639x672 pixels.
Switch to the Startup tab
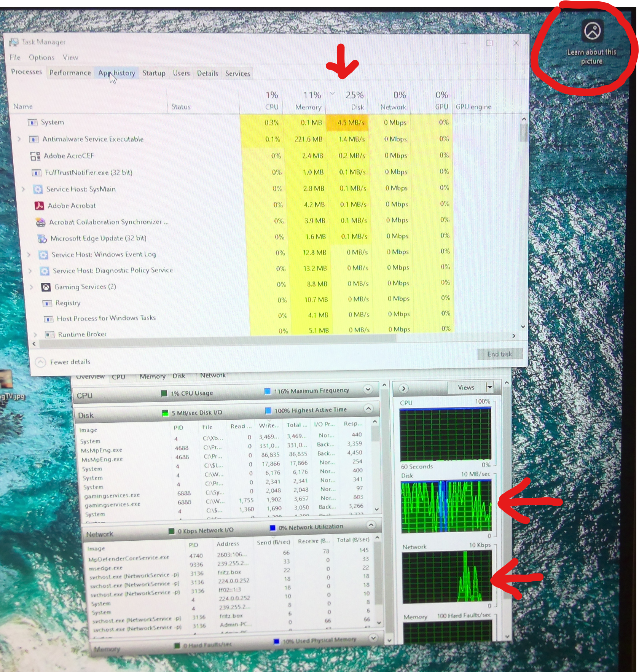(x=154, y=73)
